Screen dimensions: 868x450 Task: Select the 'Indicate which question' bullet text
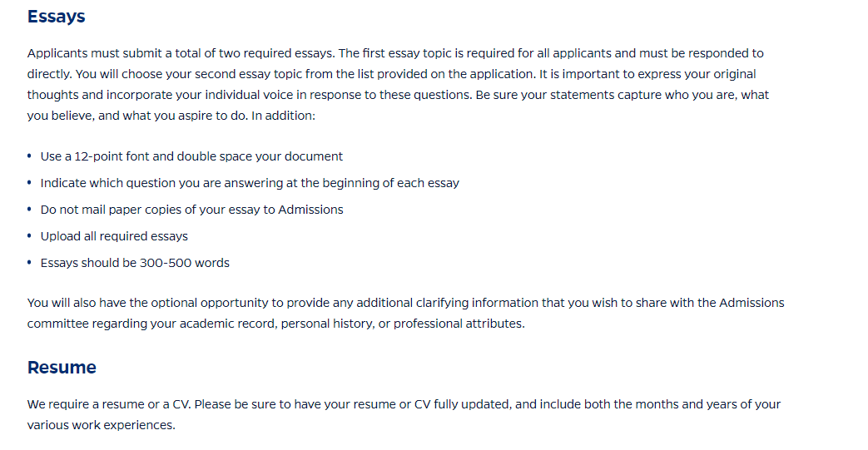click(x=250, y=183)
